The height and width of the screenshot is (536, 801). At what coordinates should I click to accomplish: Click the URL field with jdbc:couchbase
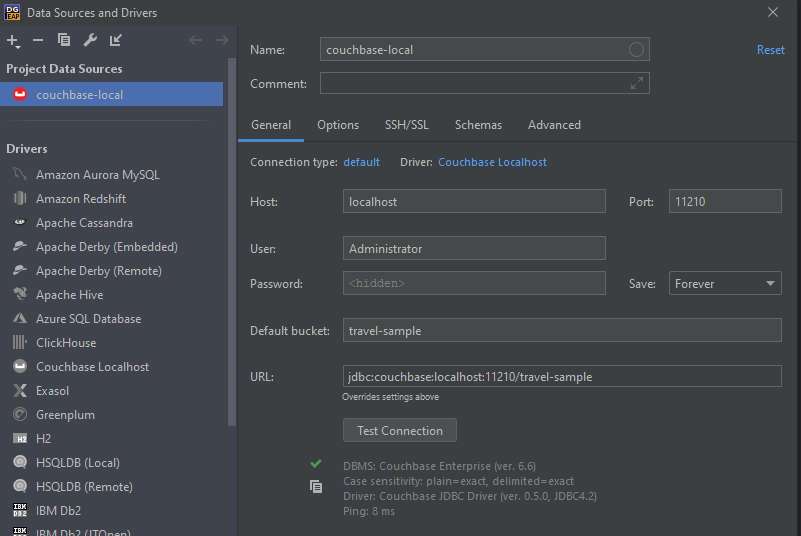click(x=562, y=377)
